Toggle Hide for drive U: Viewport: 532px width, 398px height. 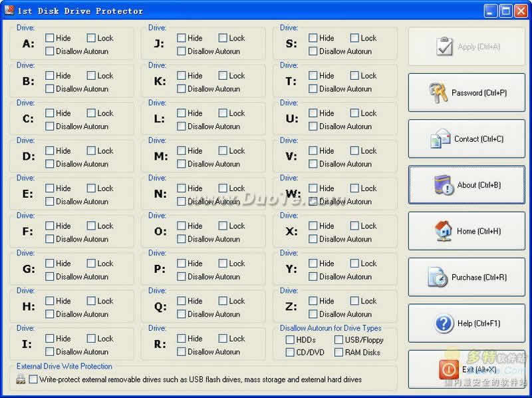tap(313, 112)
